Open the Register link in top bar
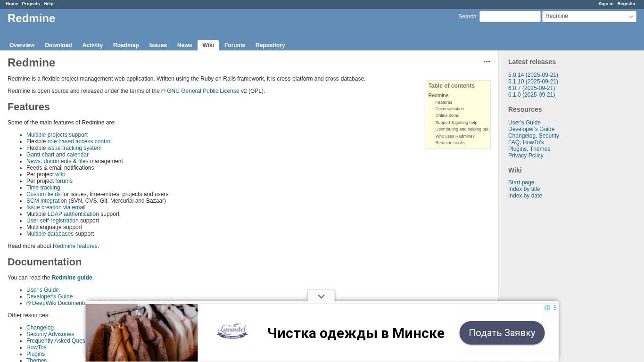Screen dimensions: 644x362 pos(626,4)
